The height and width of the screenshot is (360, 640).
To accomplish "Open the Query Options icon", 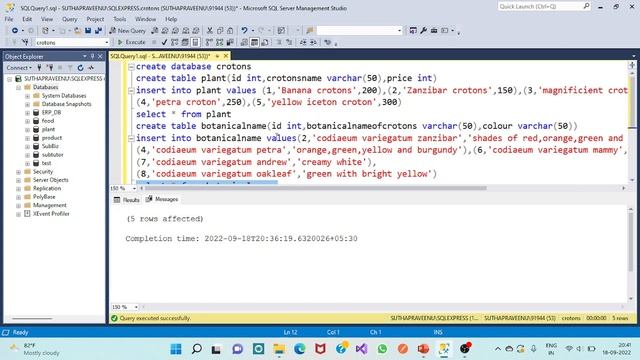I will point(185,42).
